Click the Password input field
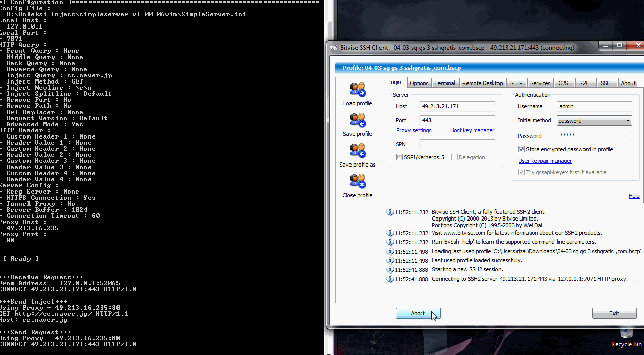This screenshot has width=644, height=355. click(x=594, y=136)
